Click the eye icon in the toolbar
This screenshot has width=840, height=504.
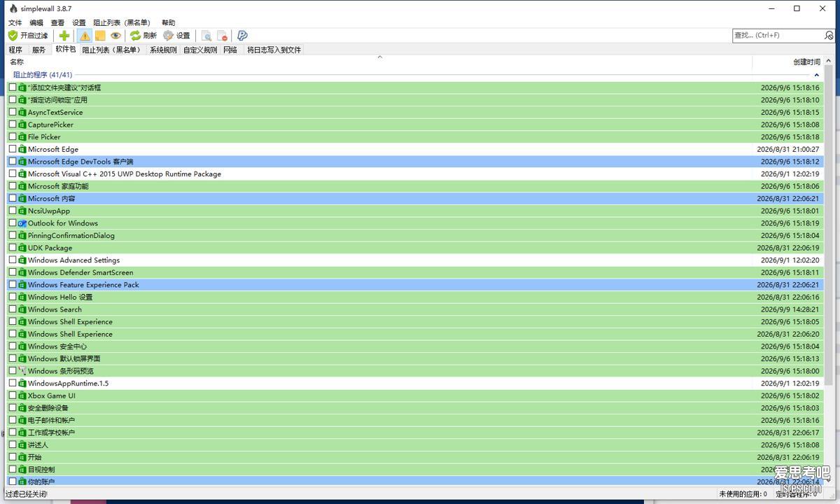(115, 36)
